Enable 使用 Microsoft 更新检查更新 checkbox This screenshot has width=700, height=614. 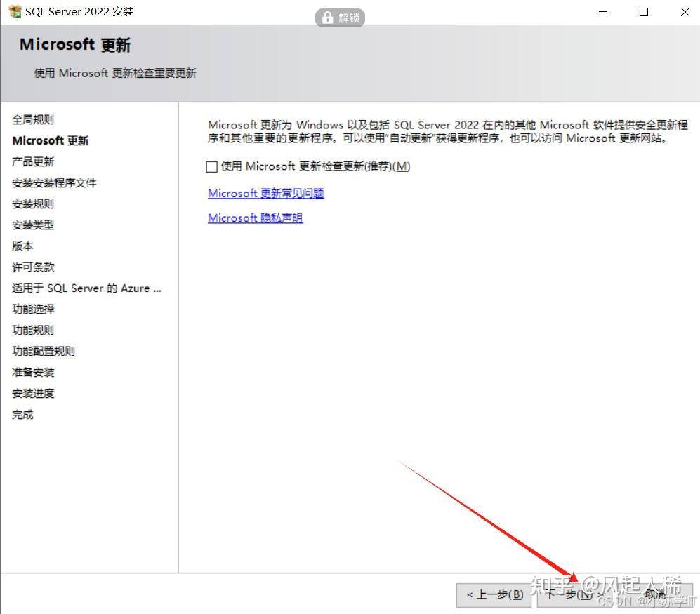(x=211, y=166)
